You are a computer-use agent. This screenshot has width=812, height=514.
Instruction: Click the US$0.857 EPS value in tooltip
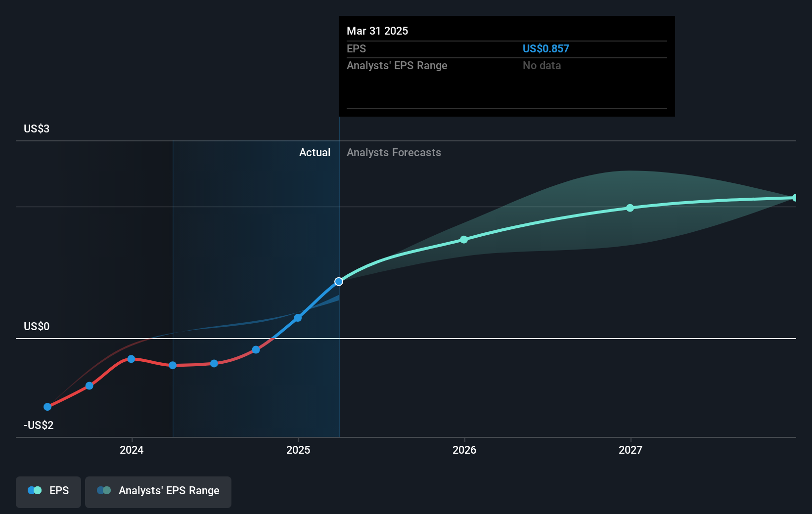545,48
